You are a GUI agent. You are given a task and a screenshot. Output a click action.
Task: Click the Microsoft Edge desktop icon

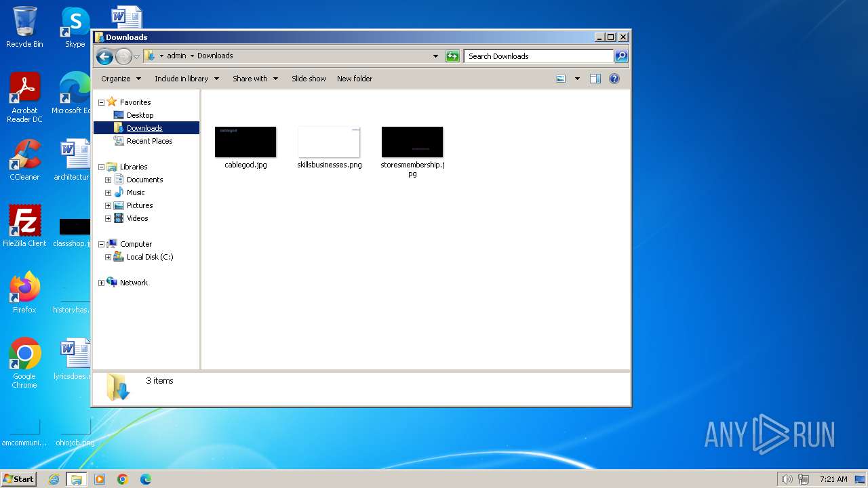74,94
